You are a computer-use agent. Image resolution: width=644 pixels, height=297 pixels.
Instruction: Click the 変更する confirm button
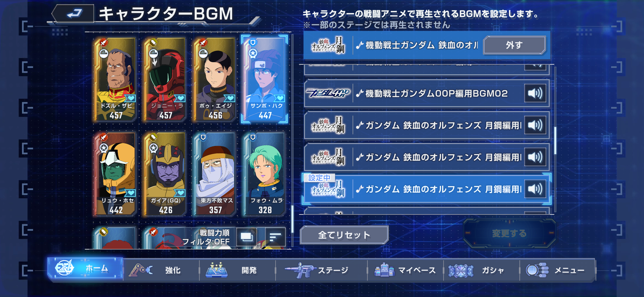pos(509,233)
